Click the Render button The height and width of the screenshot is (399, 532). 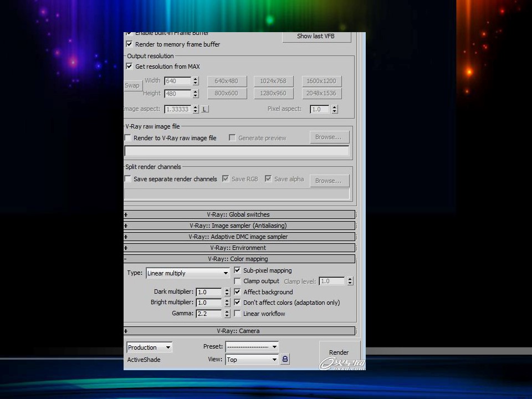tap(339, 352)
